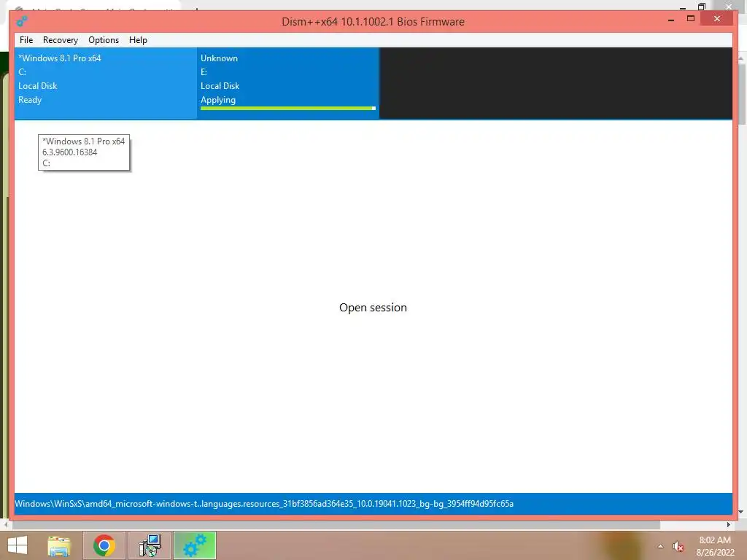
Task: Click the background window's horizontal scrollbar
Action: point(336,525)
